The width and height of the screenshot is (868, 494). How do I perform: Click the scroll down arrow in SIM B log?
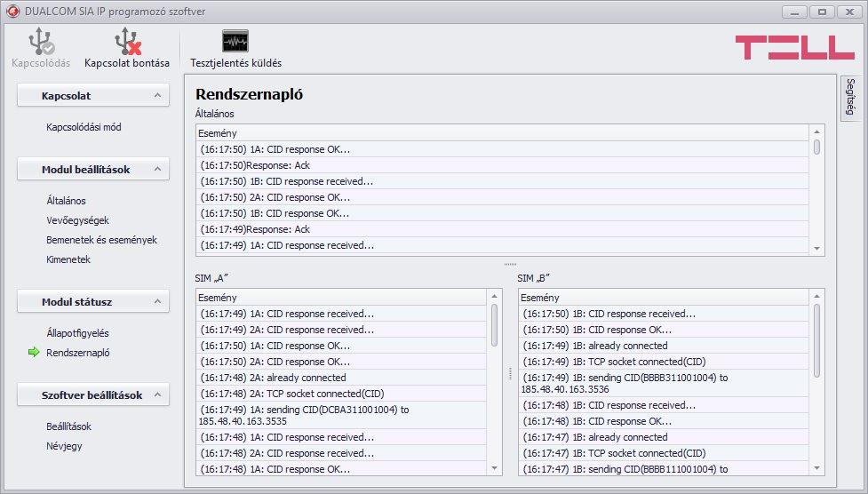[x=816, y=468]
